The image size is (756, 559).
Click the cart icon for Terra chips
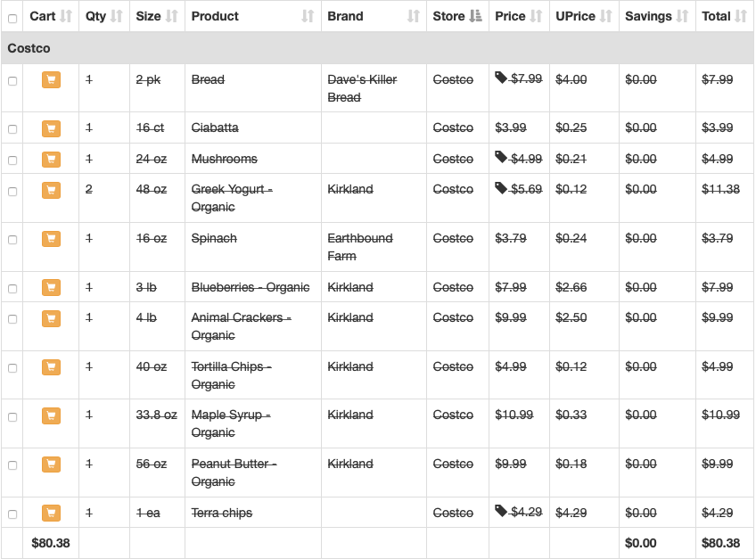point(52,514)
